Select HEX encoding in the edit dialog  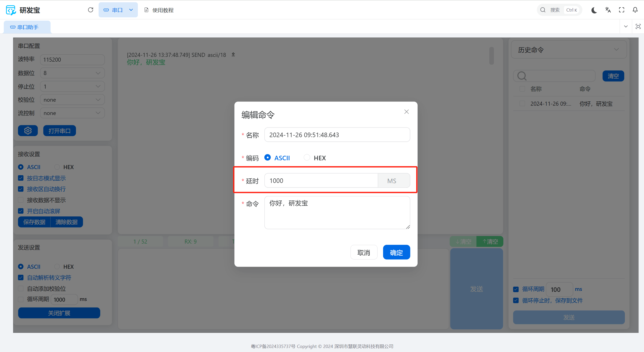click(x=307, y=158)
